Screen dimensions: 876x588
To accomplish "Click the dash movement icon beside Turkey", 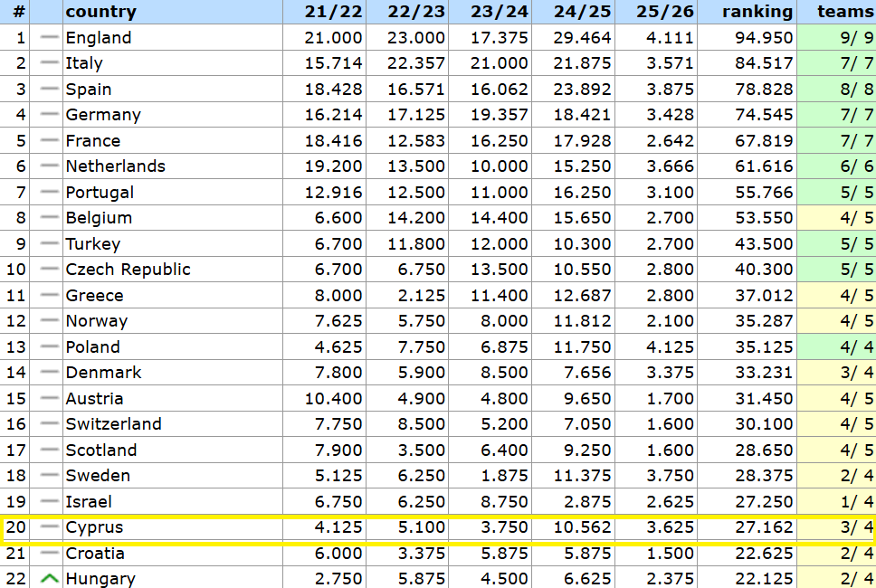I will point(50,244).
